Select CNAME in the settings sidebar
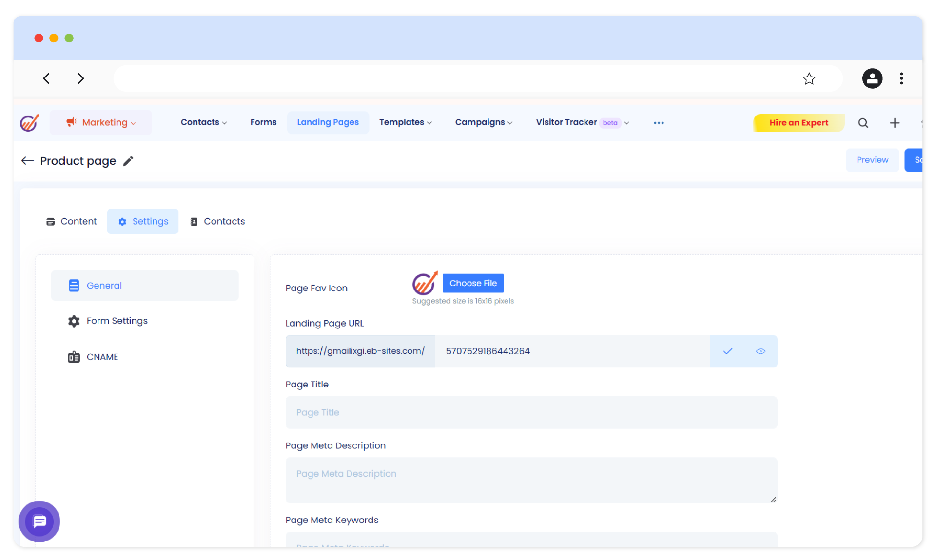Viewport: 936px width, 560px height. tap(102, 357)
